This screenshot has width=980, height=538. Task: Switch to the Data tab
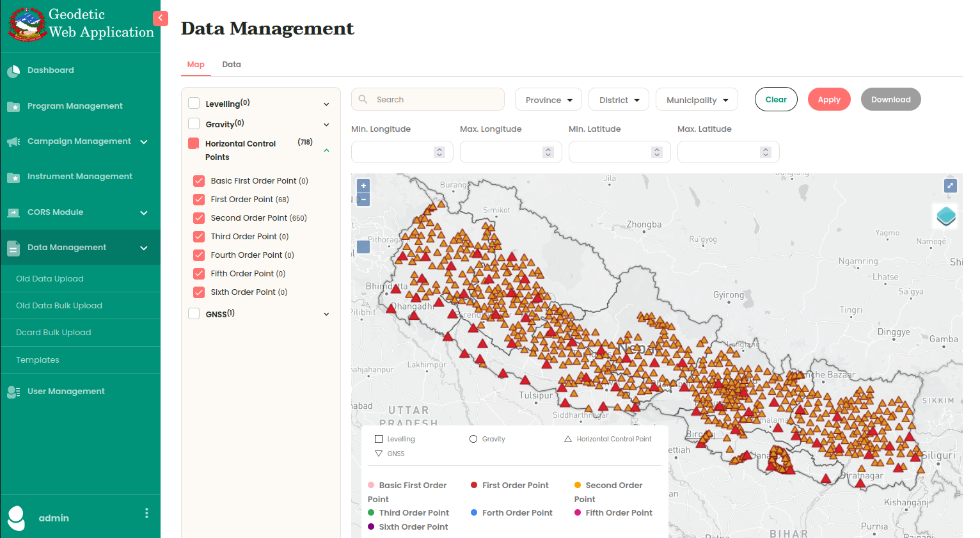pyautogui.click(x=231, y=65)
